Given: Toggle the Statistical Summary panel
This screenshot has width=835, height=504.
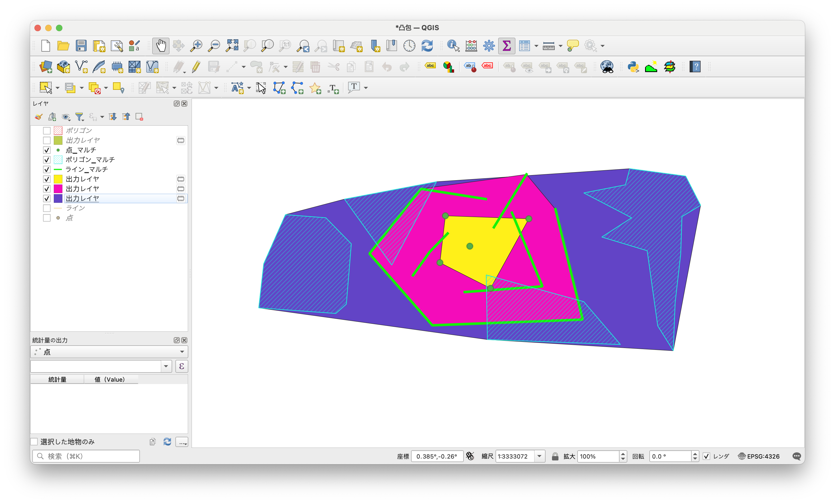Looking at the screenshot, I should (507, 45).
